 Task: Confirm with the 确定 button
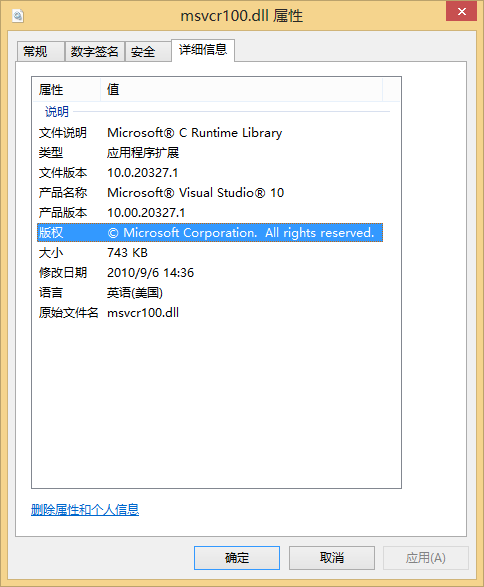pos(237,558)
